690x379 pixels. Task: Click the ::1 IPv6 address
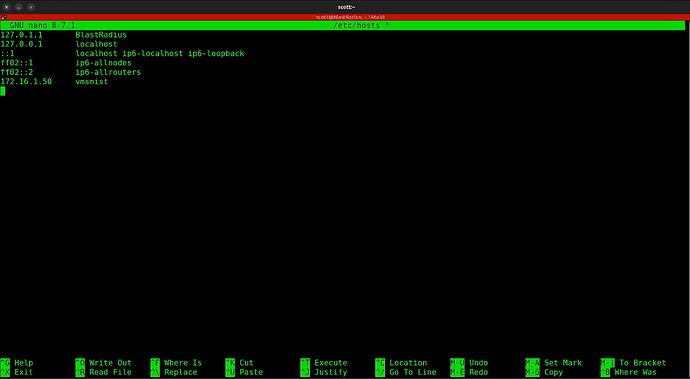7,53
